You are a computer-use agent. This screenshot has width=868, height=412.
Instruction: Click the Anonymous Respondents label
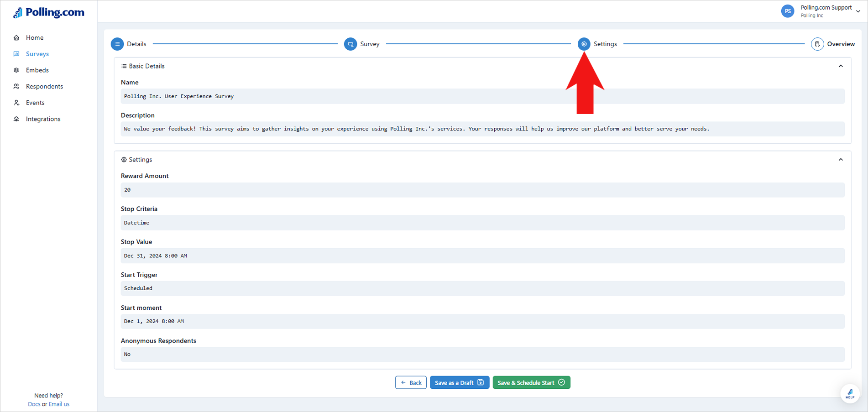158,341
